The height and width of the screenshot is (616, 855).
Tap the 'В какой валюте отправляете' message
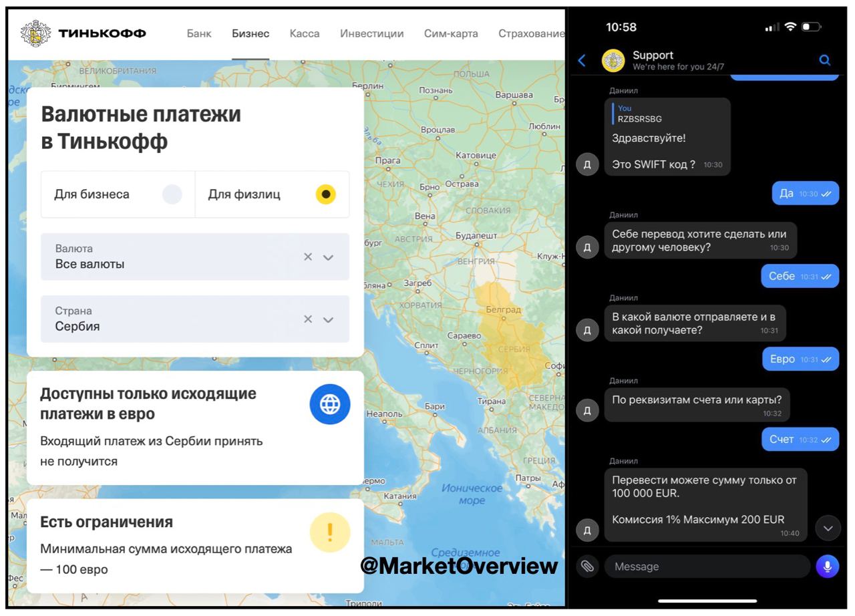point(695,323)
